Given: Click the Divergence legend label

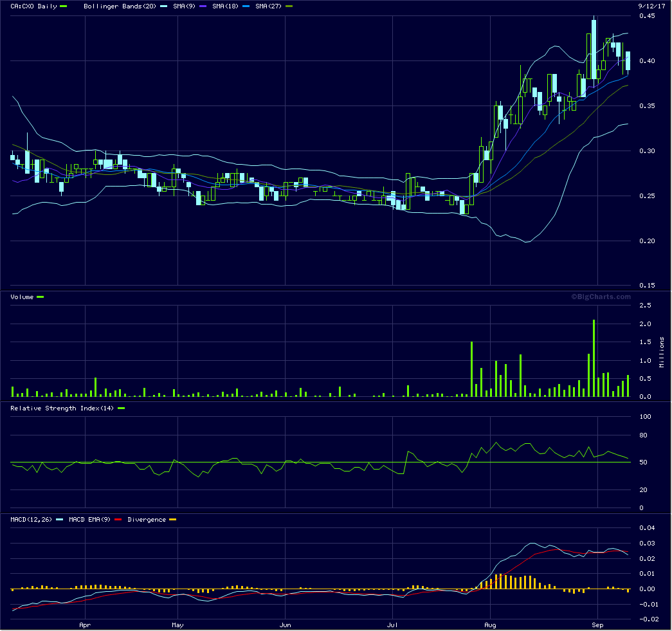Looking at the screenshot, I should click(x=147, y=520).
